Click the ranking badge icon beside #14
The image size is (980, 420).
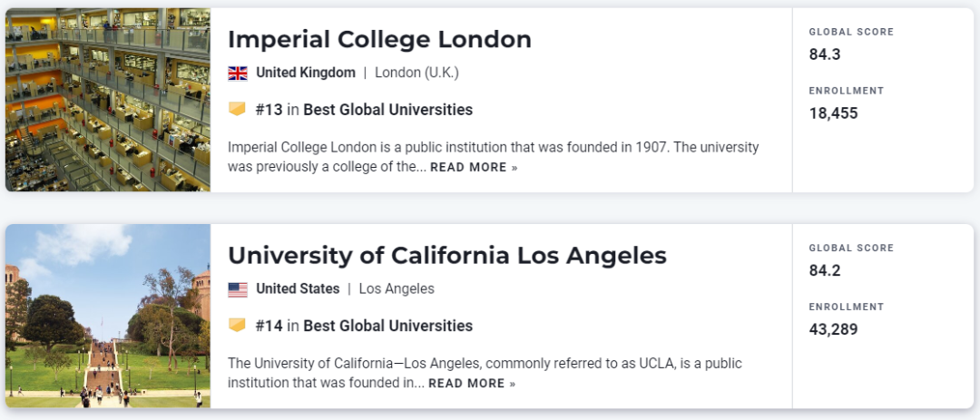[x=237, y=326]
